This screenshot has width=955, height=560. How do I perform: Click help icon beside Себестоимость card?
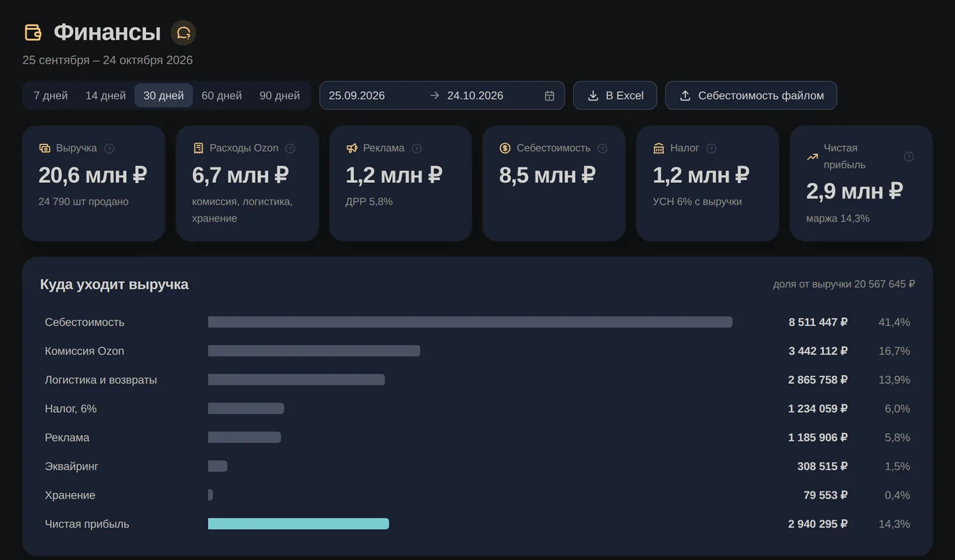(602, 148)
